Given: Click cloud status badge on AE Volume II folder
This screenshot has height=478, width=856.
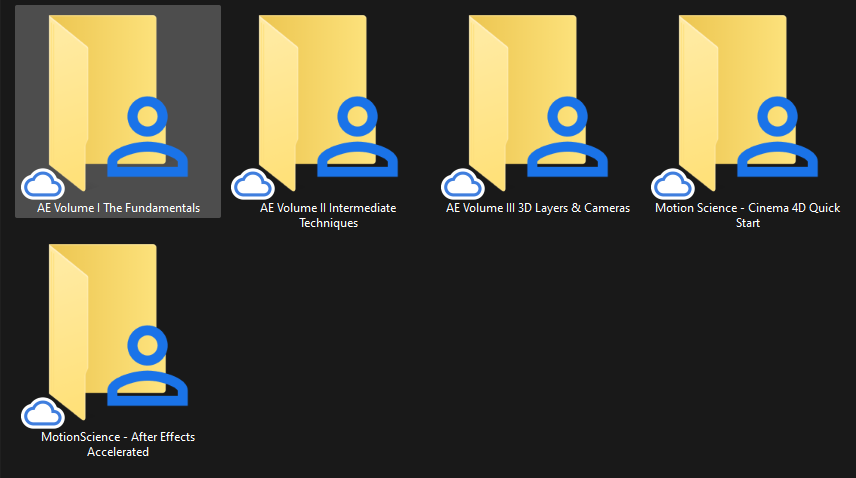Looking at the screenshot, I should click(252, 184).
